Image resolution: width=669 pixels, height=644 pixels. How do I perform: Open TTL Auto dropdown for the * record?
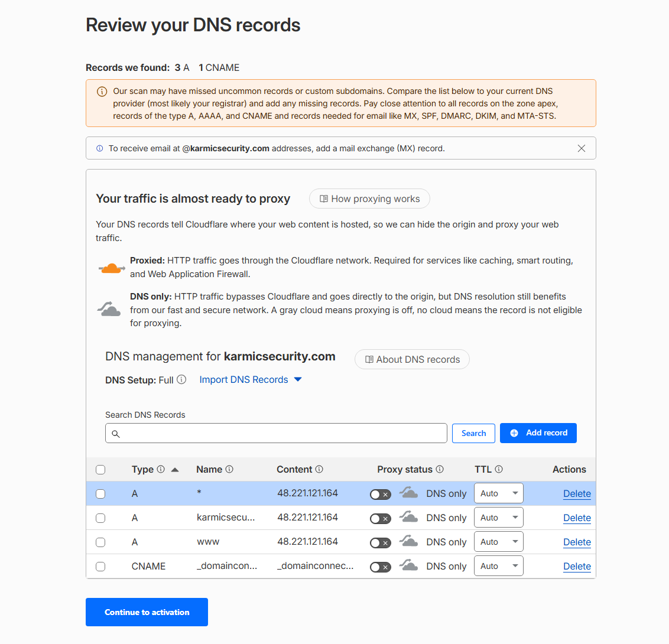(498, 493)
